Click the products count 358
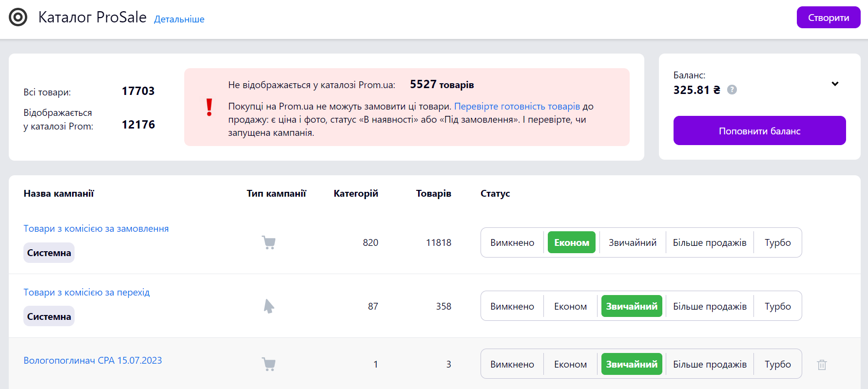The width and height of the screenshot is (868, 389). point(444,306)
